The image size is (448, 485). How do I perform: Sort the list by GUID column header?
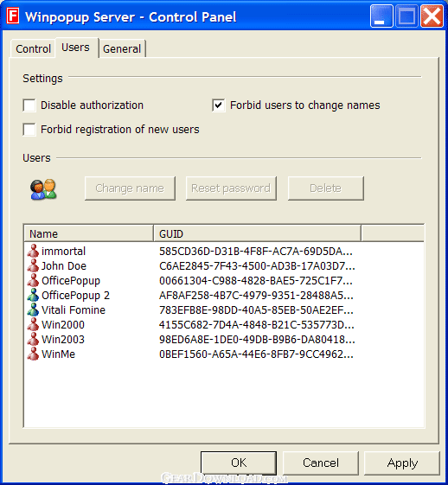(x=258, y=233)
